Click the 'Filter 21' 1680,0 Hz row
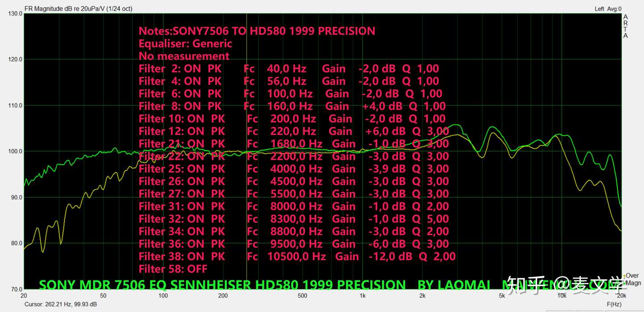 (x=294, y=143)
